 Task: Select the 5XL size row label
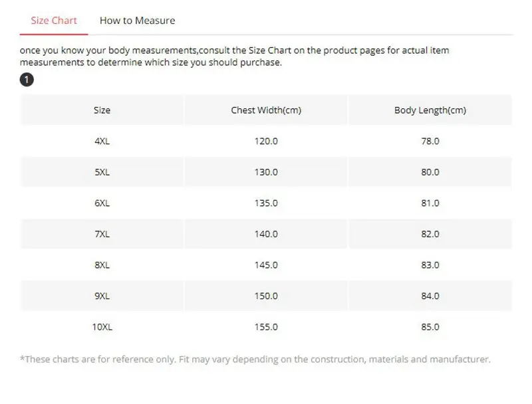click(102, 172)
